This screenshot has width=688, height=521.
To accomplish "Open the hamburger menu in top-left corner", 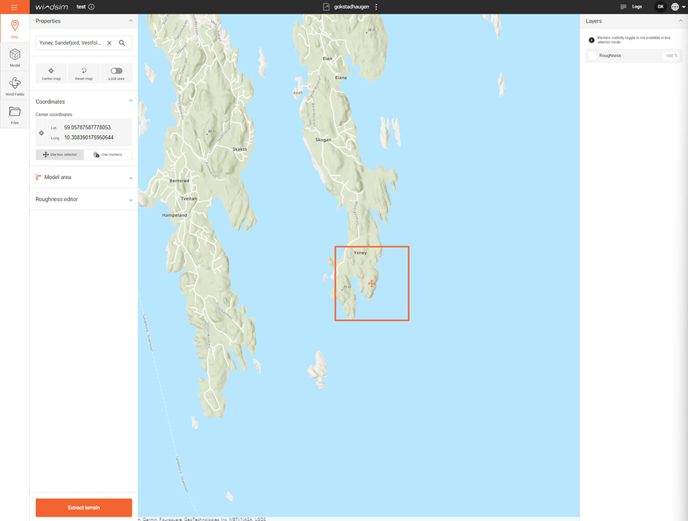I will pyautogui.click(x=14, y=7).
